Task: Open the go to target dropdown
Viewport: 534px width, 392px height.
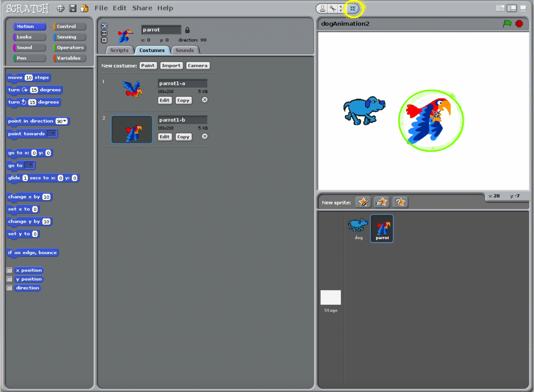Action: [30, 165]
